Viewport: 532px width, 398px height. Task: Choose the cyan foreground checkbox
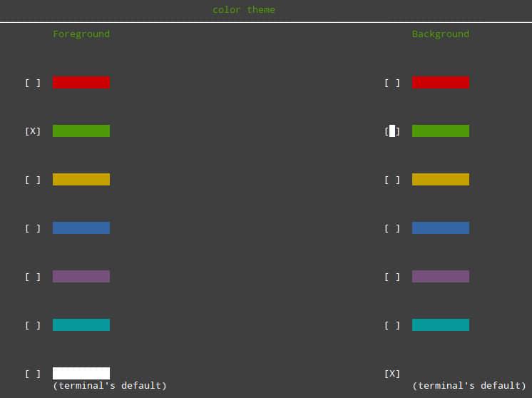coord(33,325)
